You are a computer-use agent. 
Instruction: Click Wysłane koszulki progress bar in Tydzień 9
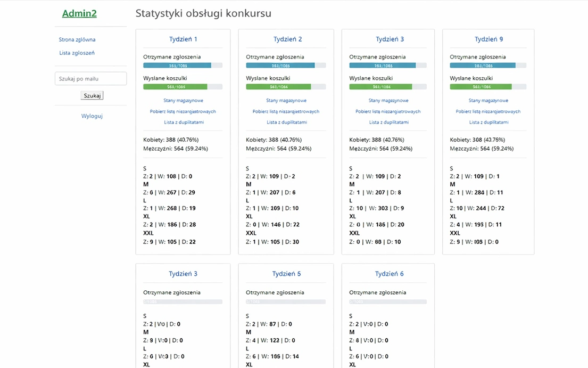(x=488, y=87)
